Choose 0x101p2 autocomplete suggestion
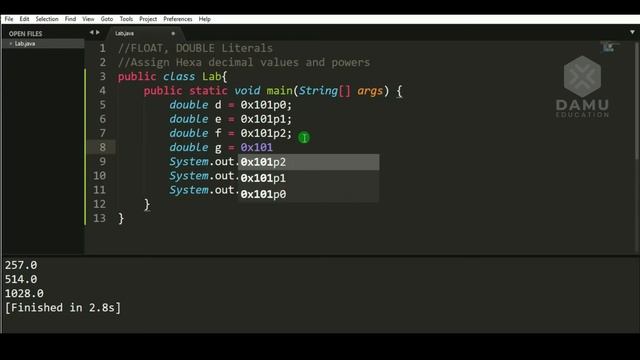Screen dimensions: 640x360 pyautogui.click(x=309, y=162)
